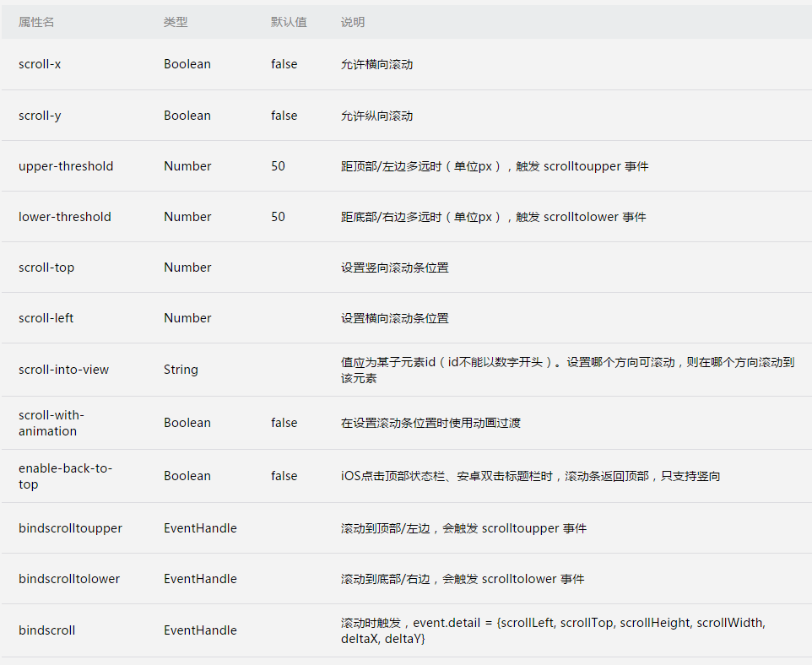This screenshot has height=665, width=812.
Task: Click Boolean type in scroll-with-animation row
Action: [x=187, y=423]
